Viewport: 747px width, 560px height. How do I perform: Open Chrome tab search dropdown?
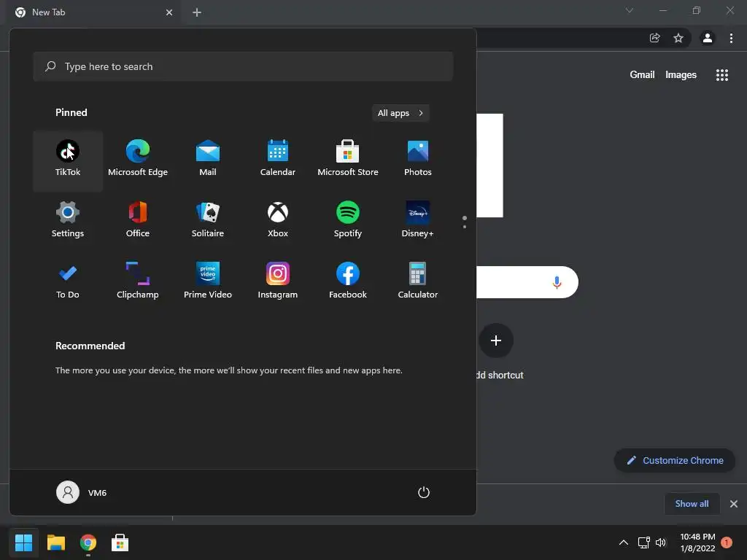(630, 10)
